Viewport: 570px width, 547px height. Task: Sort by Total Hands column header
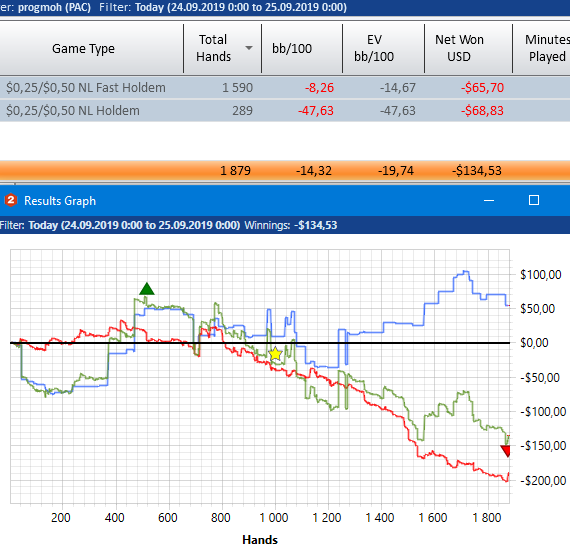222,48
